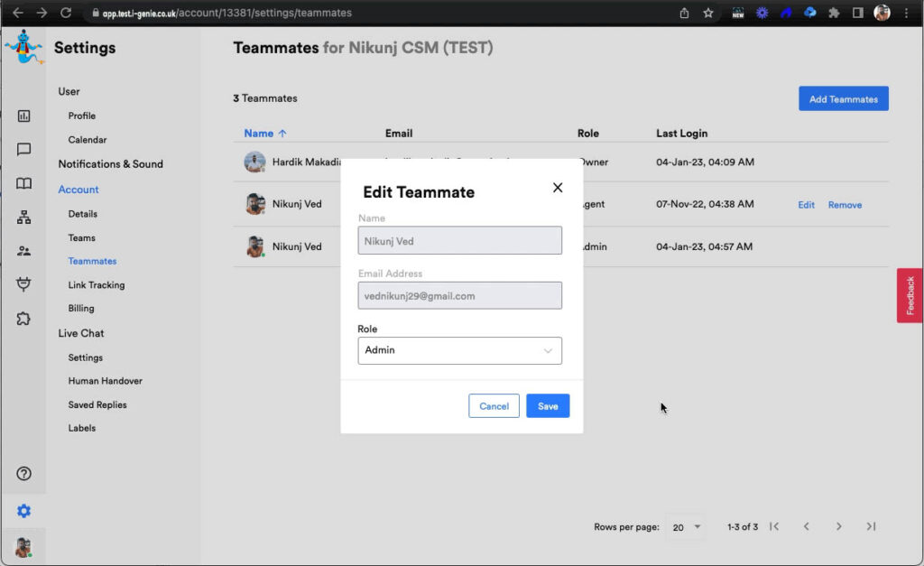Open the red Feedback side tab
The width and height of the screenshot is (924, 566).
910,295
